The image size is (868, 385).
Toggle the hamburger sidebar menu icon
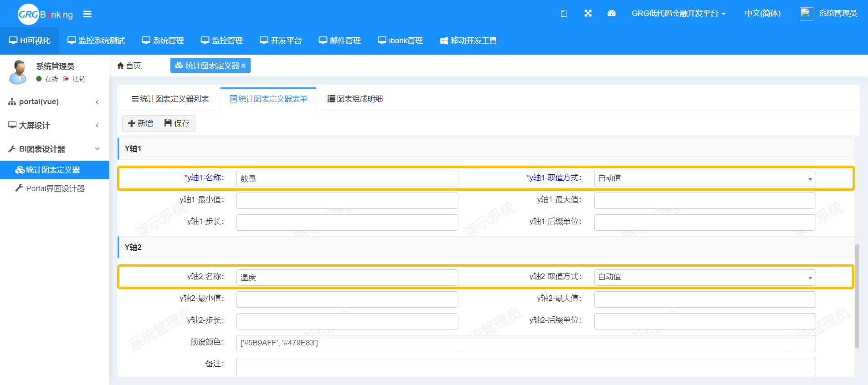tap(87, 14)
